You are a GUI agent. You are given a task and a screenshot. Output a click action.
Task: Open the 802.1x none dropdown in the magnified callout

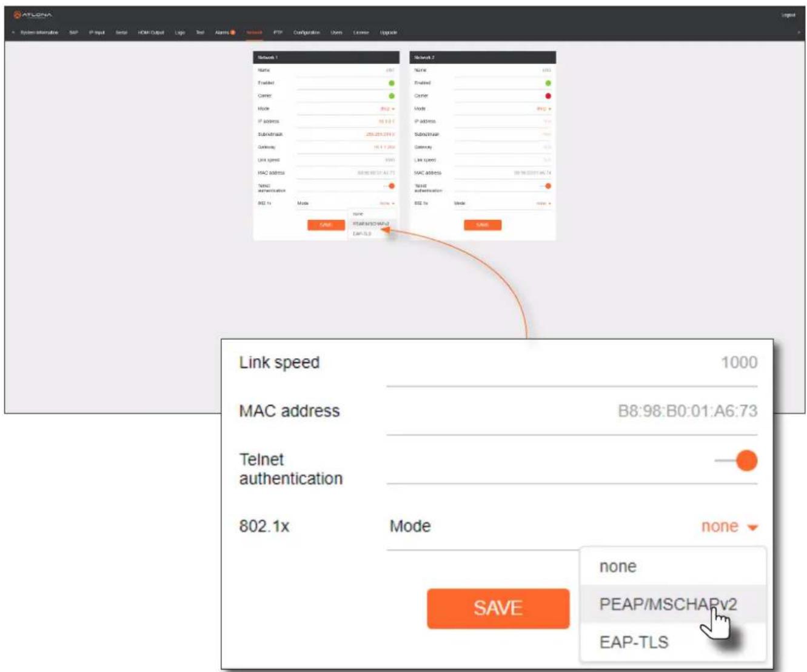click(x=729, y=527)
